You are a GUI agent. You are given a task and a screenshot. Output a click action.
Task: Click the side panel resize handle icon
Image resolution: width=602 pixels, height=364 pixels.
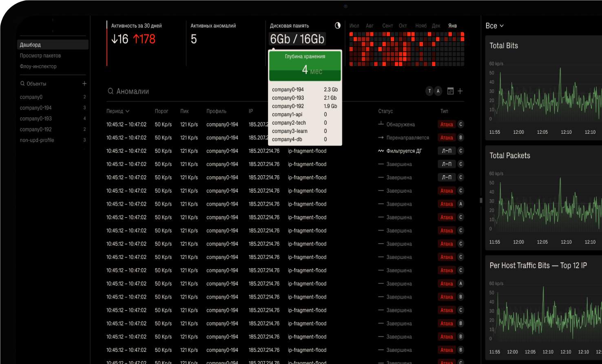pyautogui.click(x=481, y=200)
